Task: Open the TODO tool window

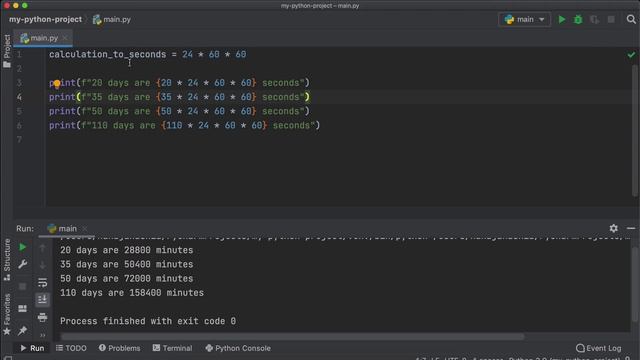Action: (x=71, y=348)
